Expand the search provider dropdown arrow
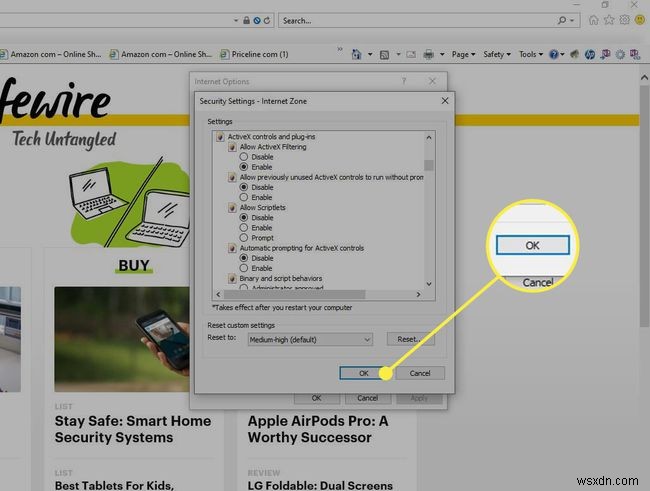The width and height of the screenshot is (650, 491). pos(572,20)
